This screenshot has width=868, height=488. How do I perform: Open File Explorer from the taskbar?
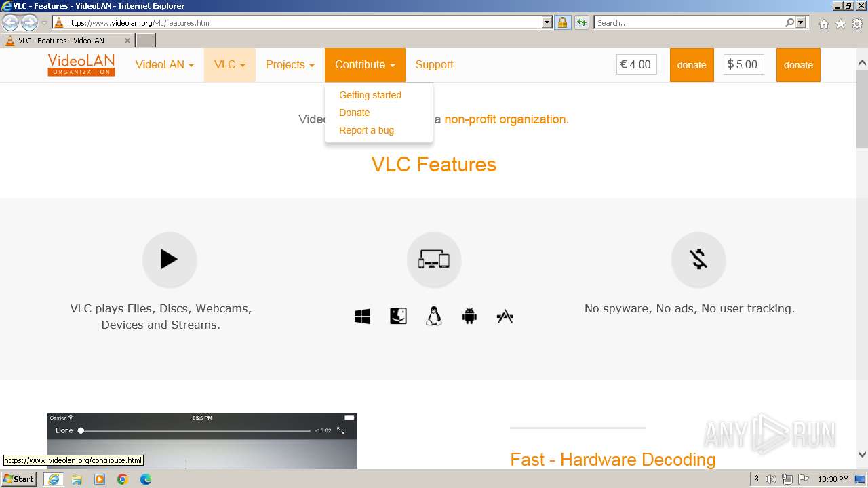pyautogui.click(x=77, y=479)
